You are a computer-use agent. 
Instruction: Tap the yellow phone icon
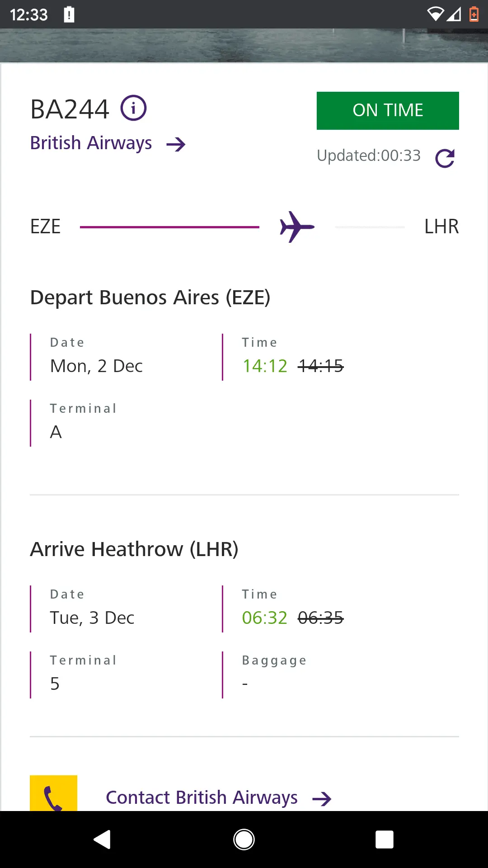pos(53,794)
